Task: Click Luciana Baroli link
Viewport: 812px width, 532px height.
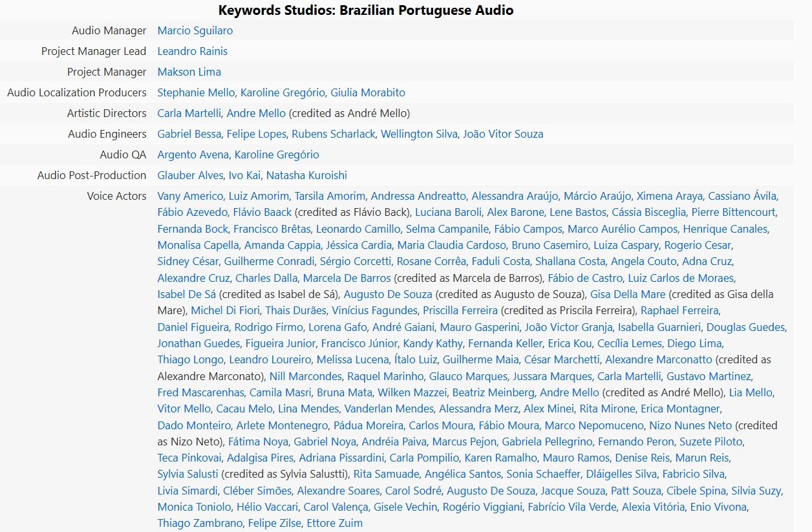Action: click(x=448, y=212)
